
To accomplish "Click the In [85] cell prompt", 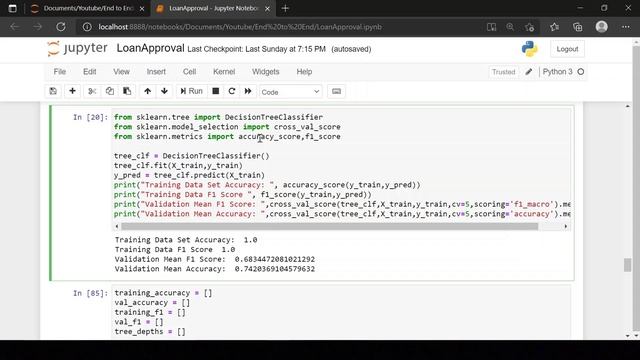I will (x=91, y=293).
